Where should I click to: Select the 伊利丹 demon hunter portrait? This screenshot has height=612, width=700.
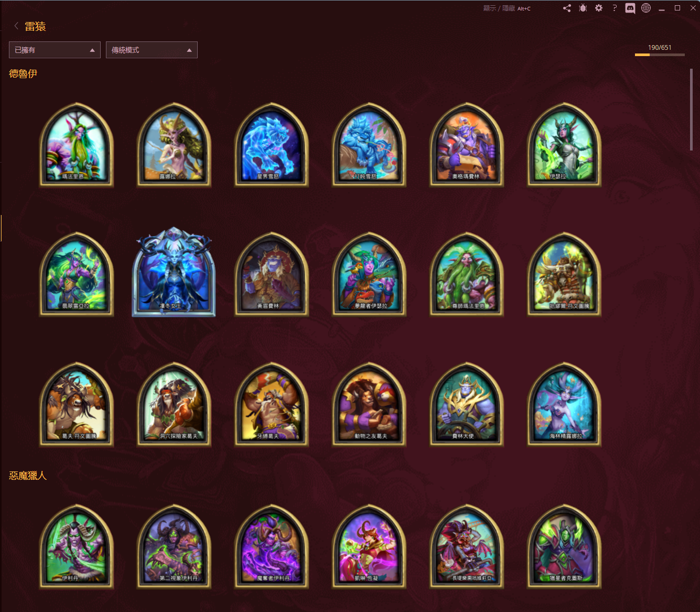pyautogui.click(x=77, y=546)
